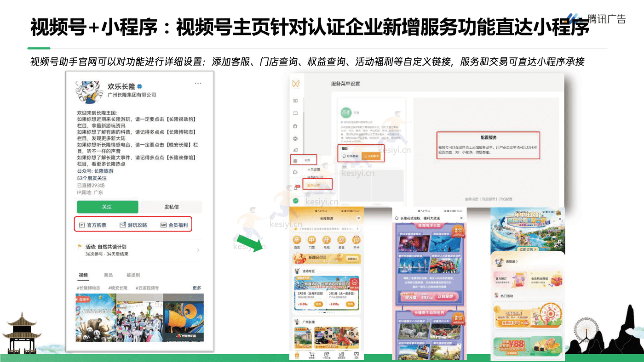
Task: Tap the #晚安长隆 hashtag
Action: tap(117, 288)
